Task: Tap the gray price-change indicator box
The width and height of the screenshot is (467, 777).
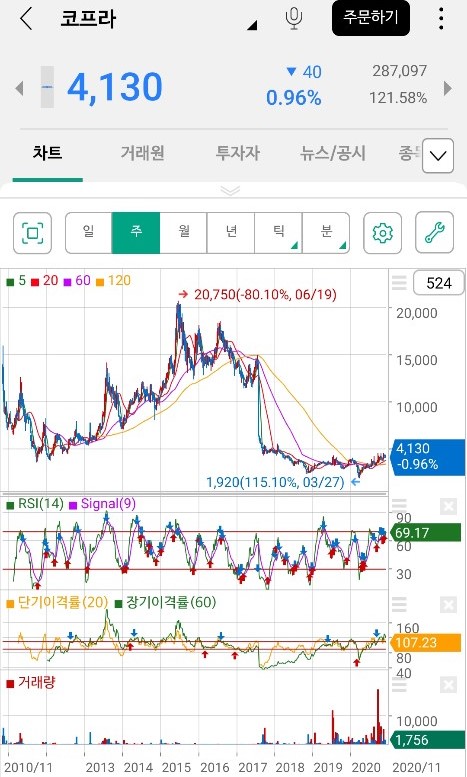Action: 47,87
